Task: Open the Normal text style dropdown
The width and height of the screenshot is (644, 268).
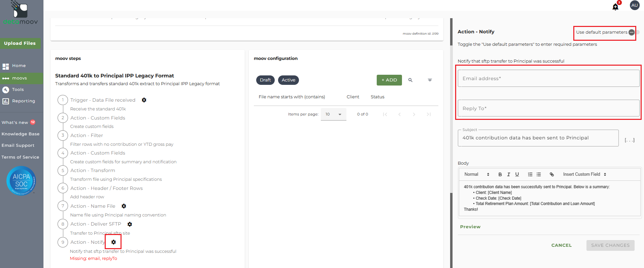Action: tap(477, 174)
